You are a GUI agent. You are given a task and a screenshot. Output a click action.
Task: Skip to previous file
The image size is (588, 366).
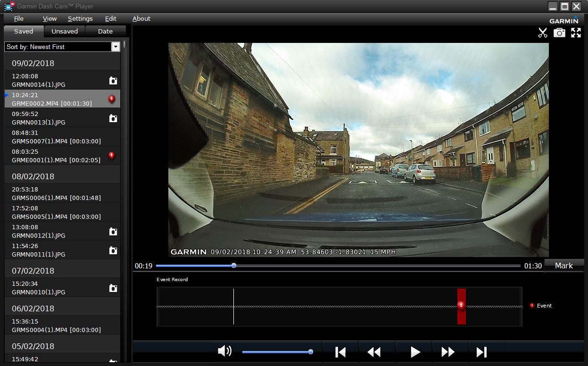pyautogui.click(x=340, y=352)
